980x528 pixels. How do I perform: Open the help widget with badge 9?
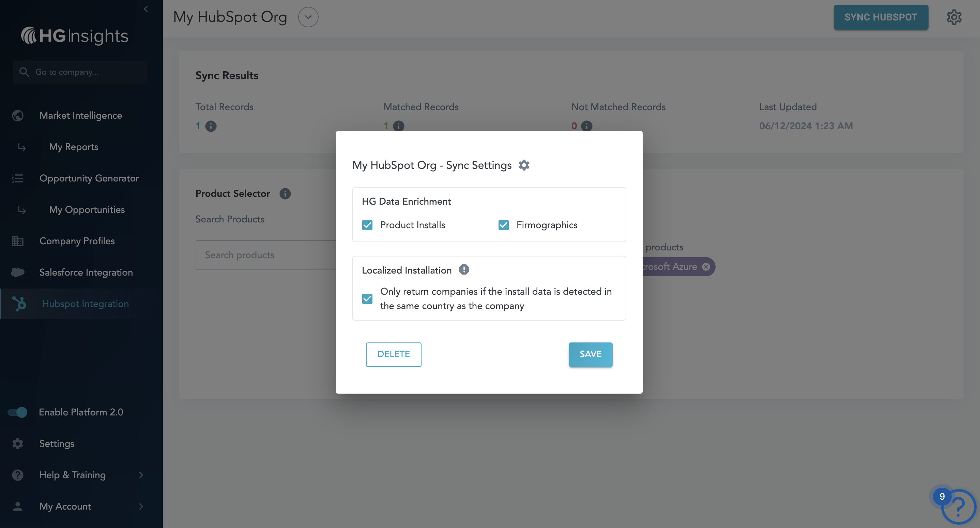click(957, 507)
